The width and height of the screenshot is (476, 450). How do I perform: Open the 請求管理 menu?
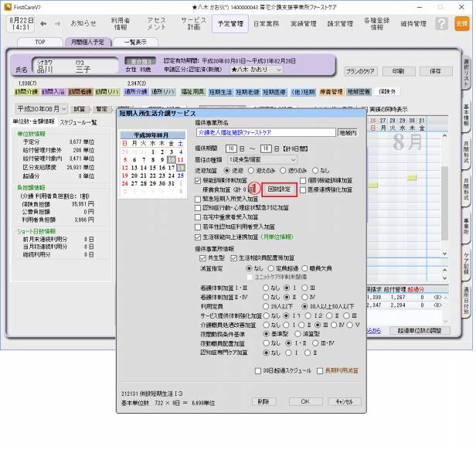(325, 23)
